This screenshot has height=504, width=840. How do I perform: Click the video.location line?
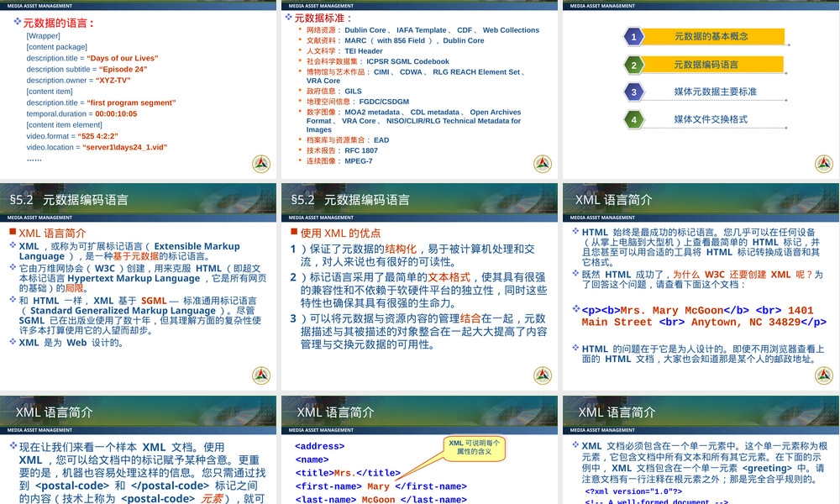tap(97, 147)
